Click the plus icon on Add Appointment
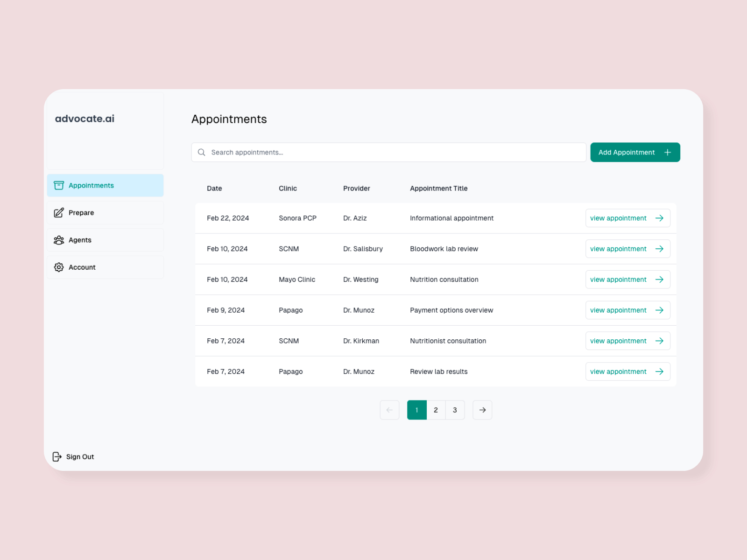Screen dimensions: 747x560 tap(667, 152)
